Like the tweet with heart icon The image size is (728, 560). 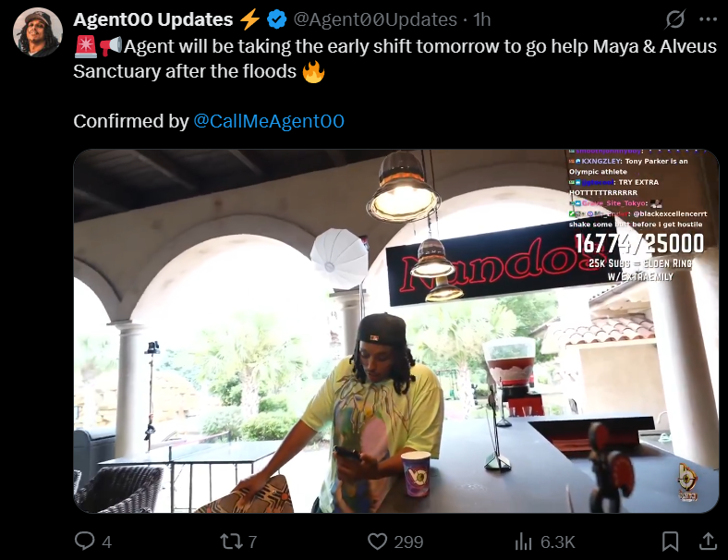coord(377,541)
